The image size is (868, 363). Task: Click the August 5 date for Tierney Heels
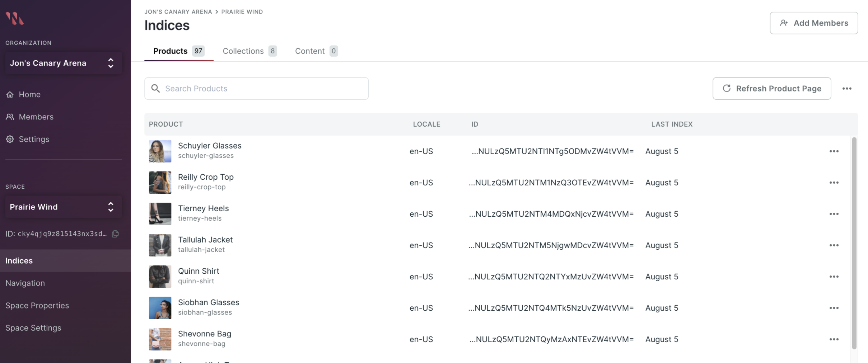[x=662, y=214]
